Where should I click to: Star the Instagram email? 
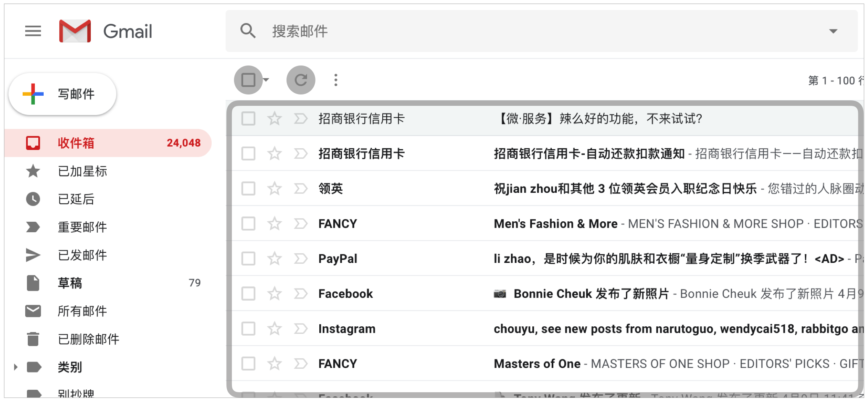click(274, 328)
